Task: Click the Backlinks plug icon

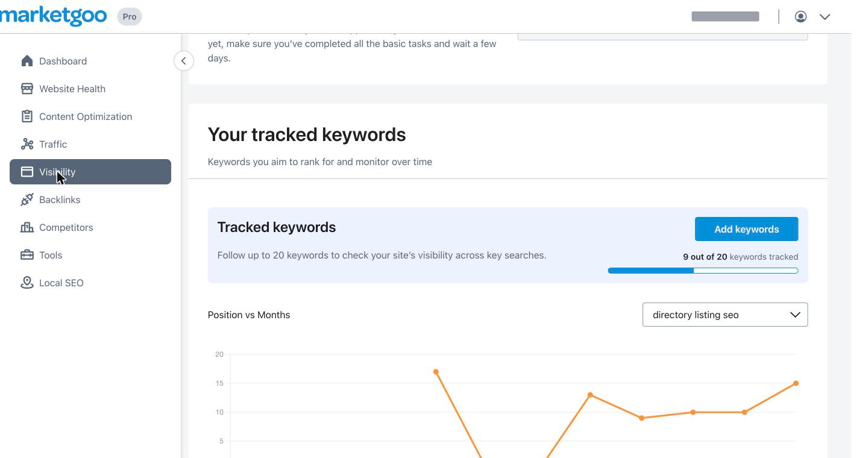Action: point(27,199)
